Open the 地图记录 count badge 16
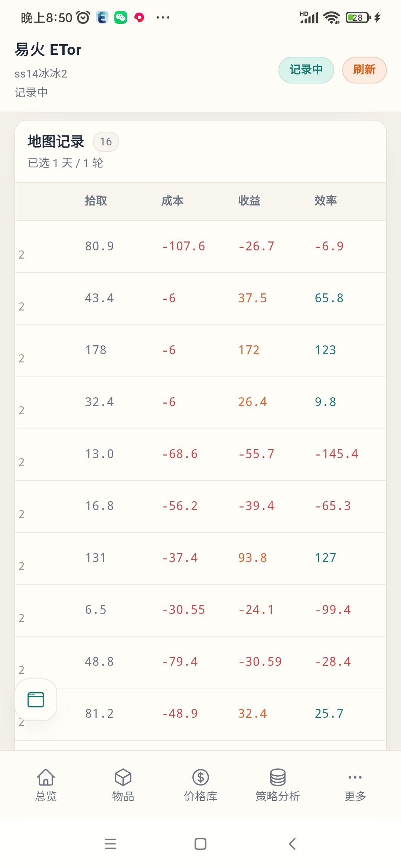Screen dimensions: 401x868 coord(106,142)
